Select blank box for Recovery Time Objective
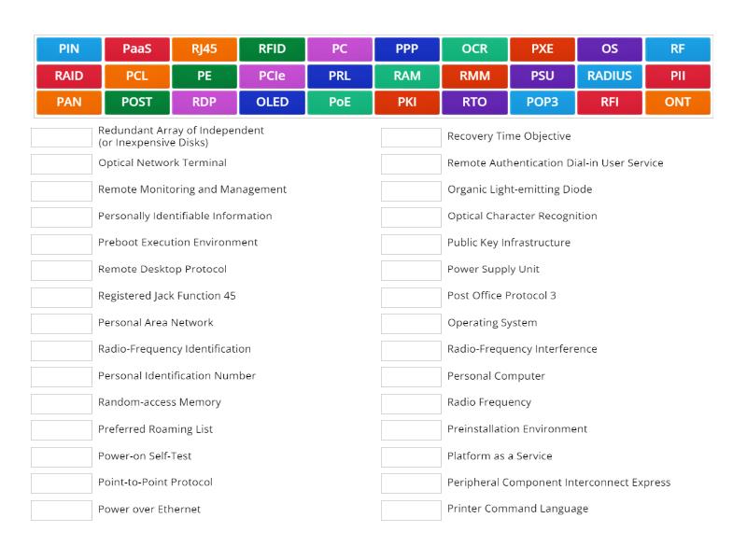 (x=411, y=137)
